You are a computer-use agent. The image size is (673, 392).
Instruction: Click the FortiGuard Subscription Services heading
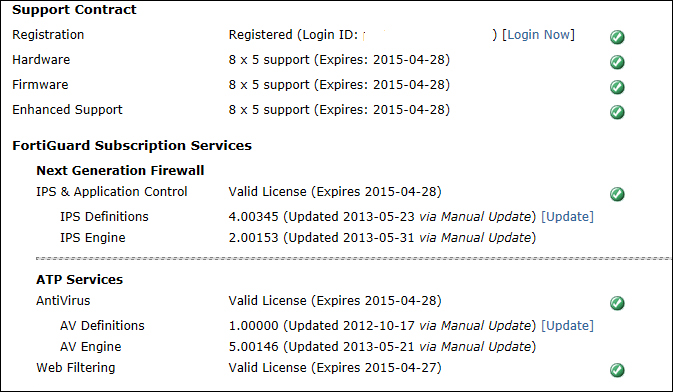tap(132, 146)
